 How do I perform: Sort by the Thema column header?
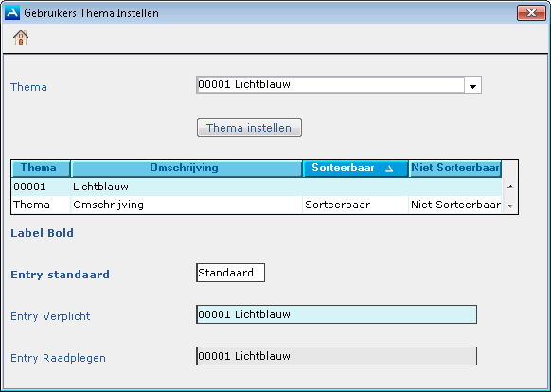pos(41,168)
